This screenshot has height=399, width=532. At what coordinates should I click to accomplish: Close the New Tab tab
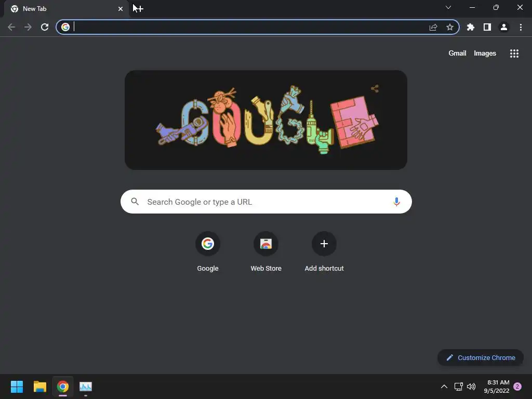coord(121,9)
